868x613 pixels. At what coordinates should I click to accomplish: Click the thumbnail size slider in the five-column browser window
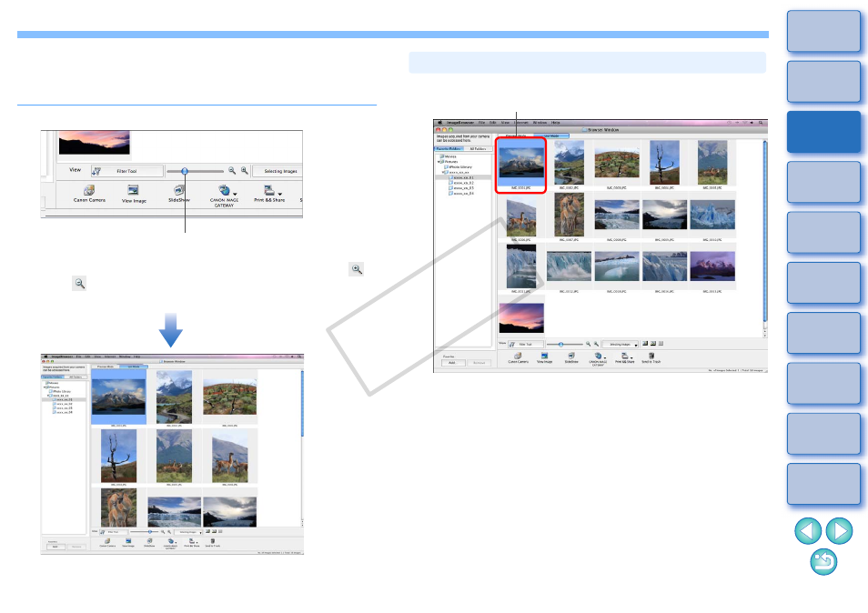[560, 344]
